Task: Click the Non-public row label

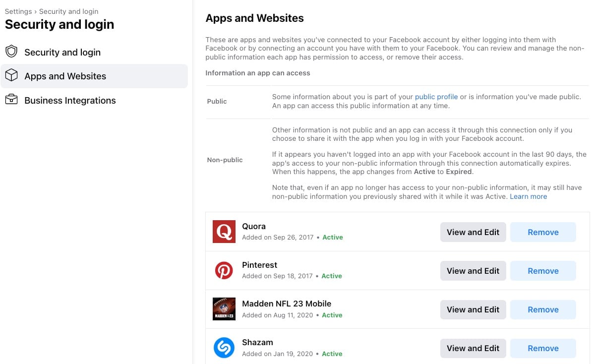Action: [x=225, y=160]
